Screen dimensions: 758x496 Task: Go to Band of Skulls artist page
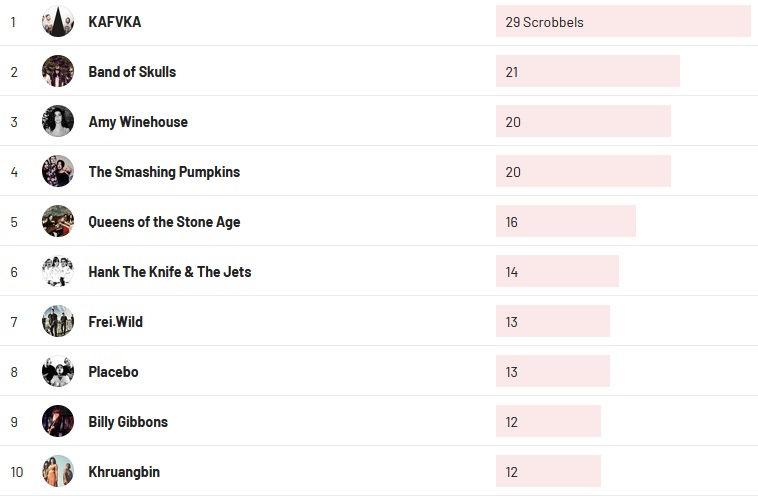tap(132, 72)
